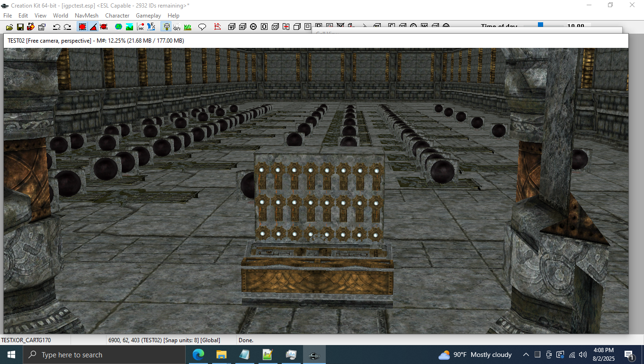Click the Open plugin folder icon
Viewport: 644px width, 364px height.
[9, 27]
